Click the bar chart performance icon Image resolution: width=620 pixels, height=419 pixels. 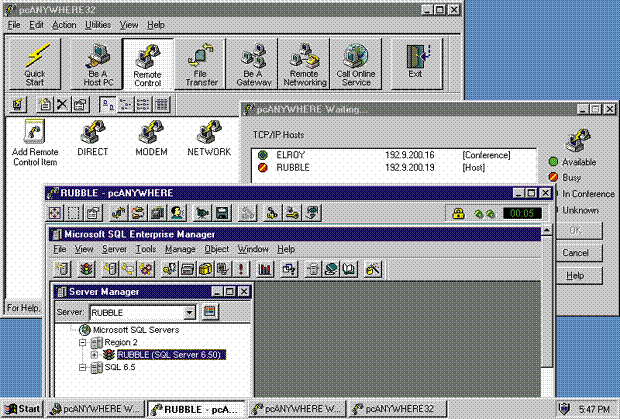[265, 270]
